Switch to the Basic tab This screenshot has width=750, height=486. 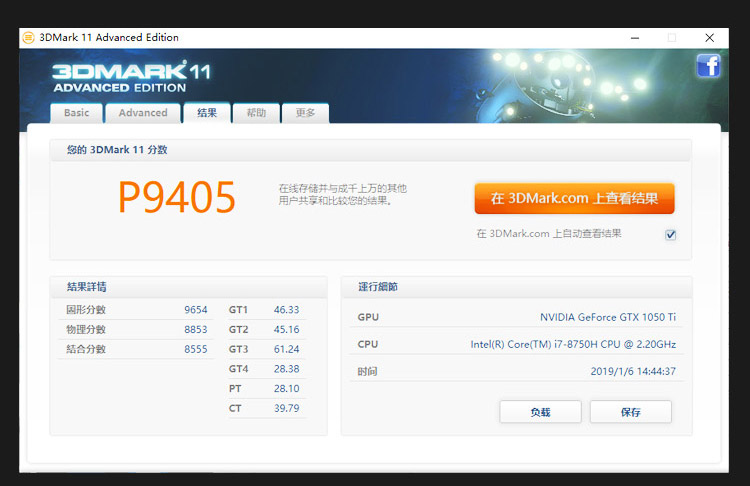click(77, 113)
